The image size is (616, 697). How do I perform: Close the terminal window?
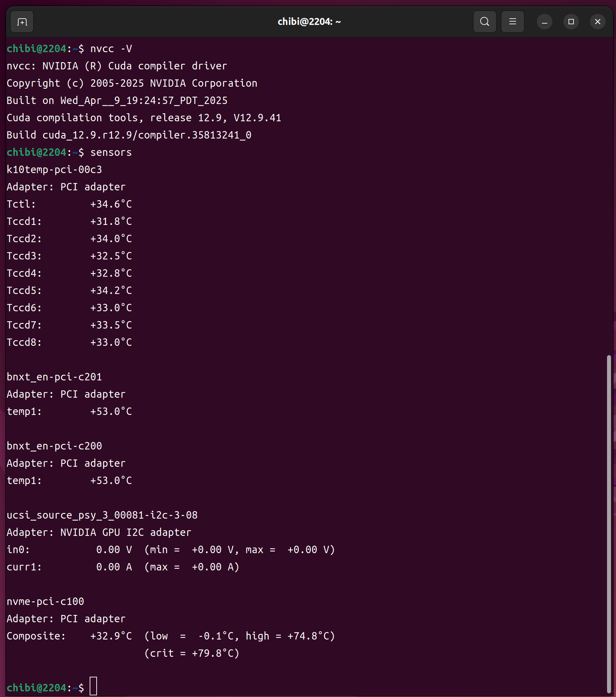point(597,22)
